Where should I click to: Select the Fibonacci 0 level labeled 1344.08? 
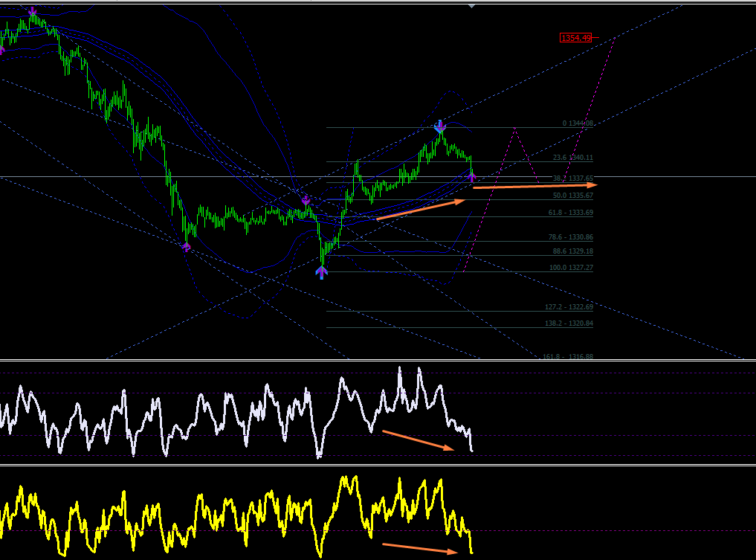point(578,123)
